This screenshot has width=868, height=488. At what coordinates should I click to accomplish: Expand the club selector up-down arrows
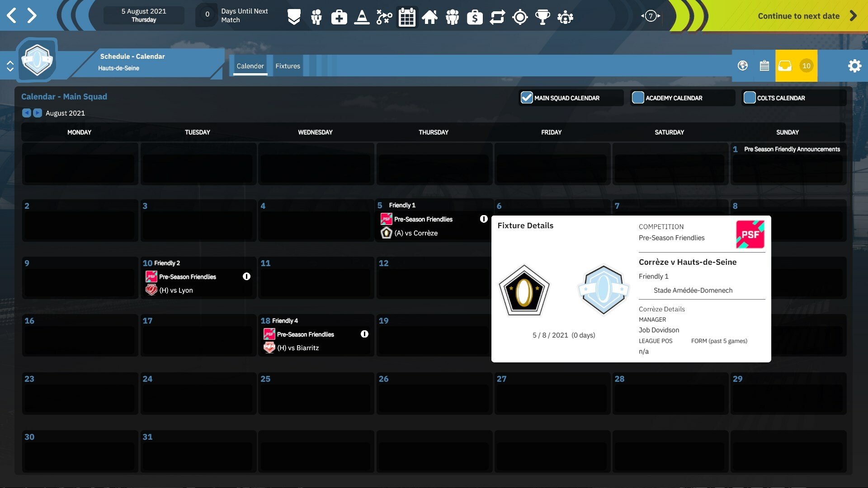click(10, 66)
